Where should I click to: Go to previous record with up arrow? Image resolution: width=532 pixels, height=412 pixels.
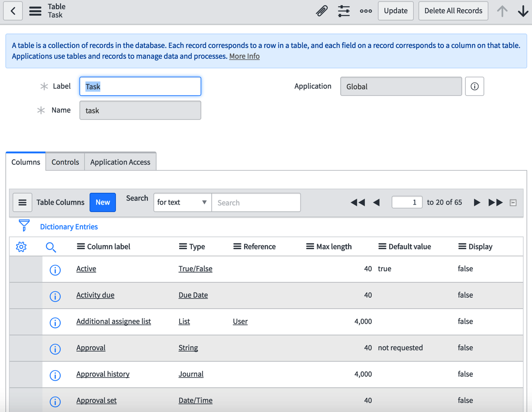(502, 11)
